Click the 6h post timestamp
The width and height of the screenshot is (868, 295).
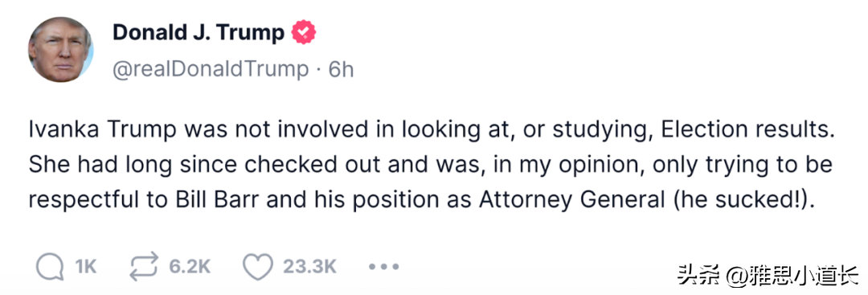341,70
